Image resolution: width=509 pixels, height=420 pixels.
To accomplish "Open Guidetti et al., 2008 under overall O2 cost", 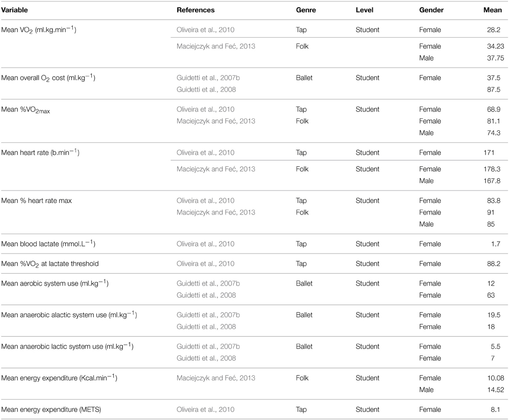I will click(206, 89).
